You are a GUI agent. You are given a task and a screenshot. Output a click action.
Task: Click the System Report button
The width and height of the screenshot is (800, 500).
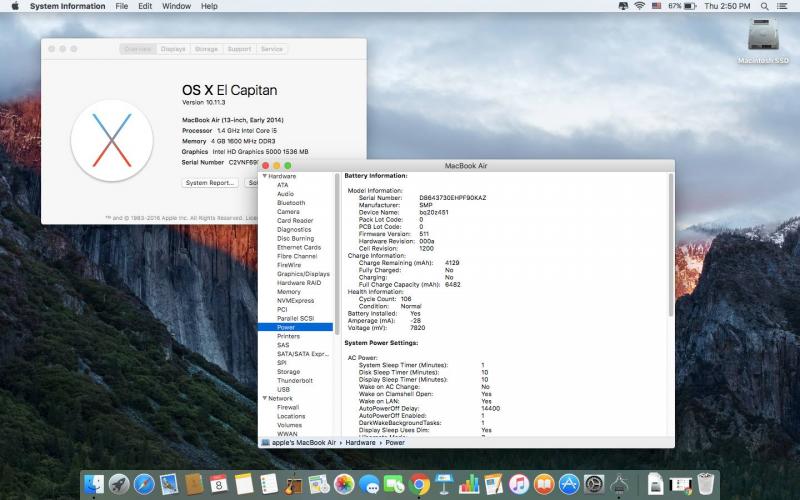click(210, 183)
